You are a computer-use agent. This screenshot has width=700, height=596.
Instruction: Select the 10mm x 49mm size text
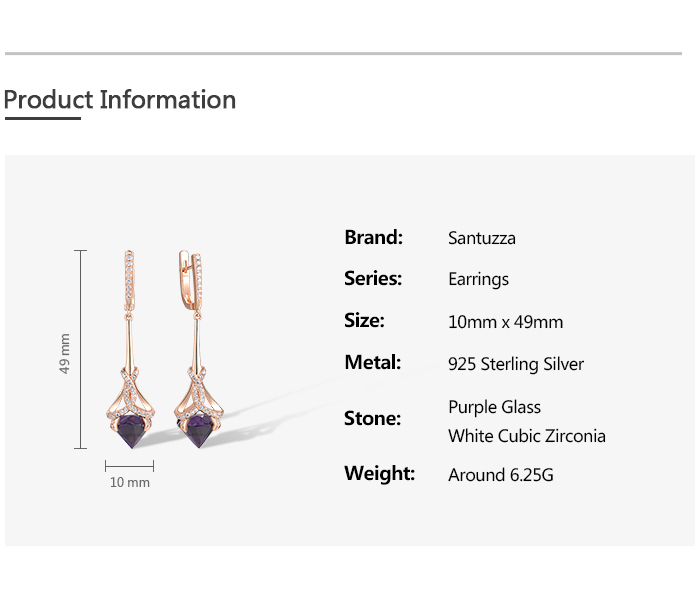(x=505, y=322)
